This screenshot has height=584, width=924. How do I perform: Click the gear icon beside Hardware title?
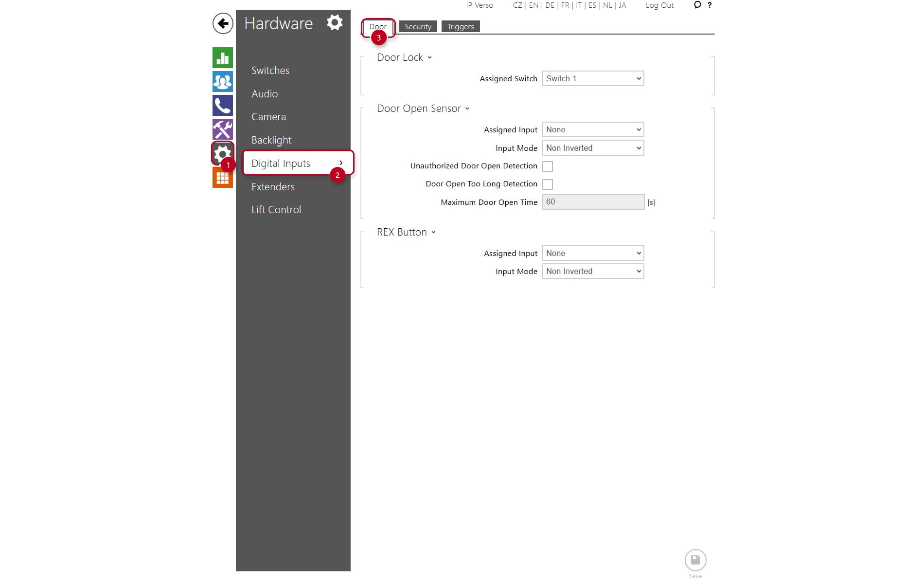335,22
